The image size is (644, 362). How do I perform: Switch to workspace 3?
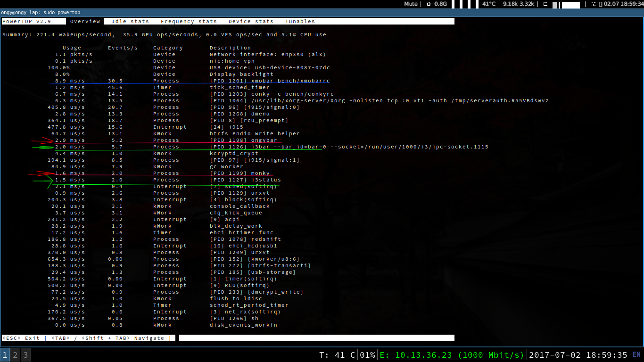[x=25, y=355]
